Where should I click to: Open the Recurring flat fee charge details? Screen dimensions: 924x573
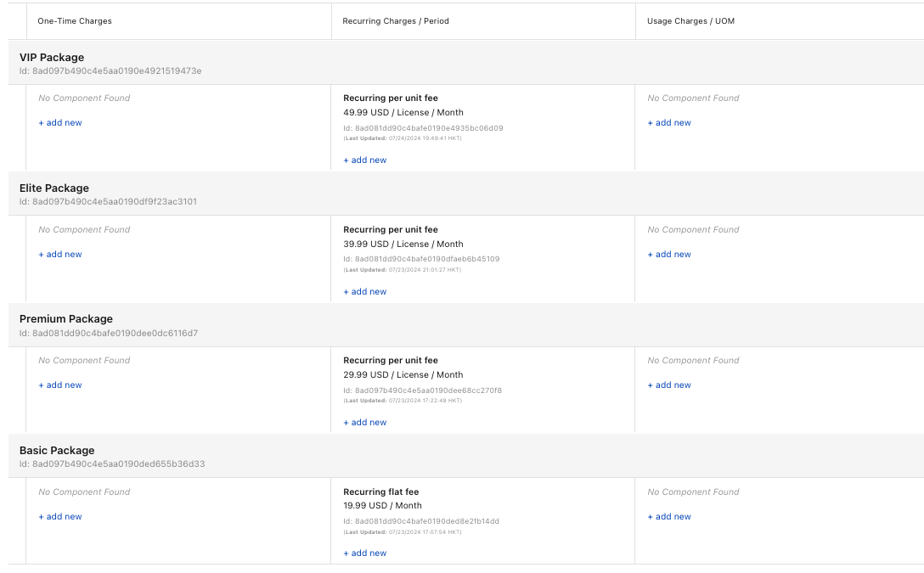click(380, 492)
